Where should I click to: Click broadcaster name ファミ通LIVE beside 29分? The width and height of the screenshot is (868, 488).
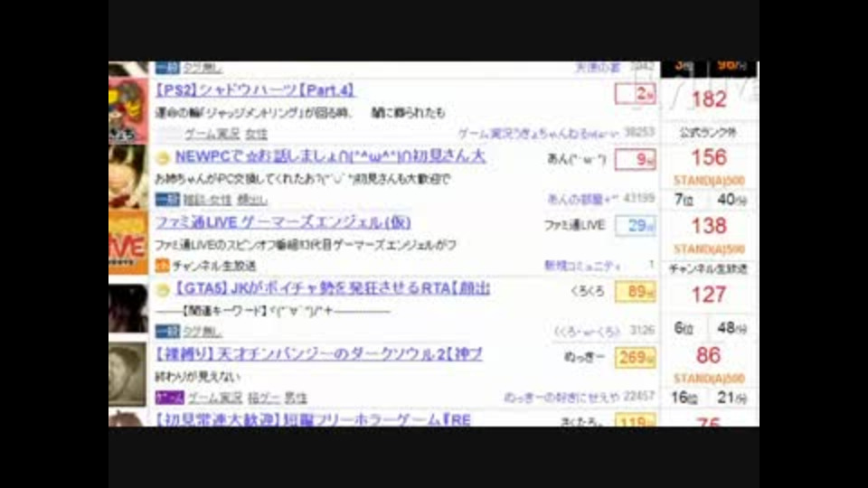[575, 225]
